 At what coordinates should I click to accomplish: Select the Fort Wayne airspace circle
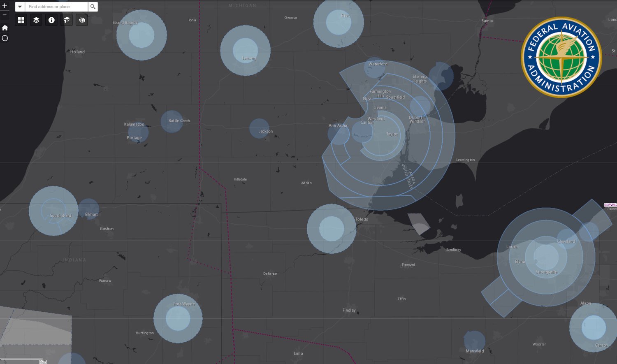tap(178, 318)
